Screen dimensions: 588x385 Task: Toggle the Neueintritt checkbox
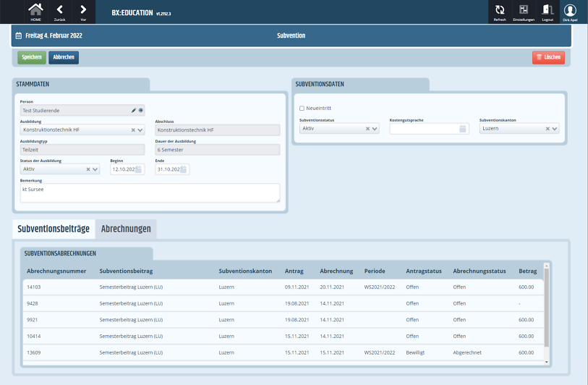302,109
